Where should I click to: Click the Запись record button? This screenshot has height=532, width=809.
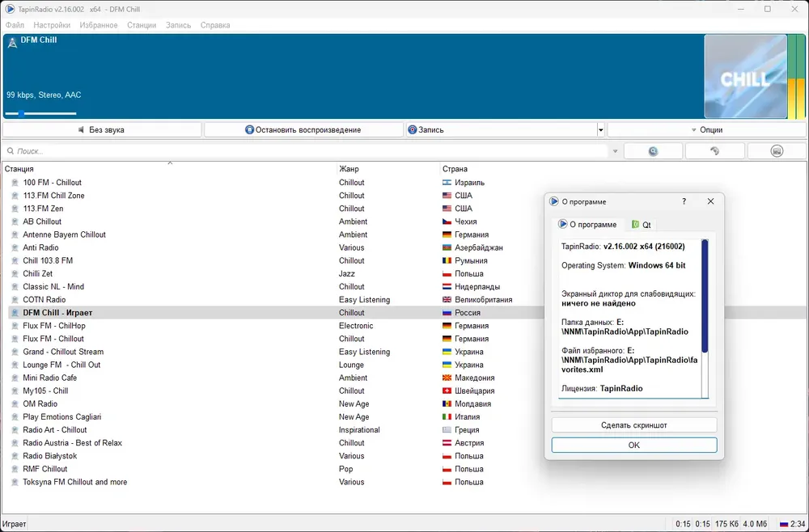pos(501,130)
